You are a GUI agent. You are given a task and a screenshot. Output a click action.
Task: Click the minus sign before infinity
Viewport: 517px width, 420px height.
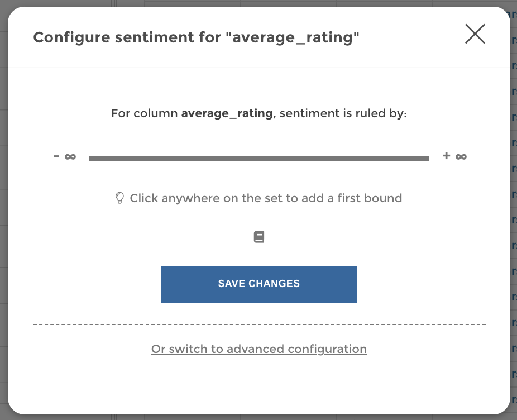56,156
